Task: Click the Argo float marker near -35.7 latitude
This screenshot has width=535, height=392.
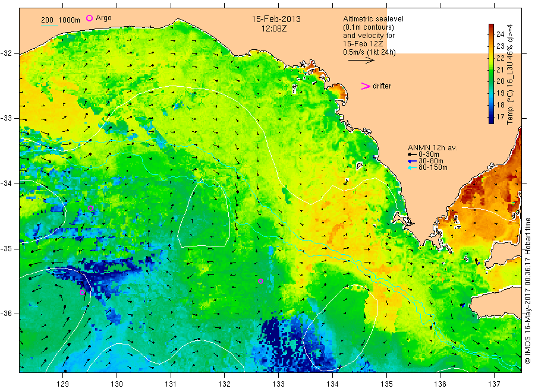Action: [x=82, y=292]
